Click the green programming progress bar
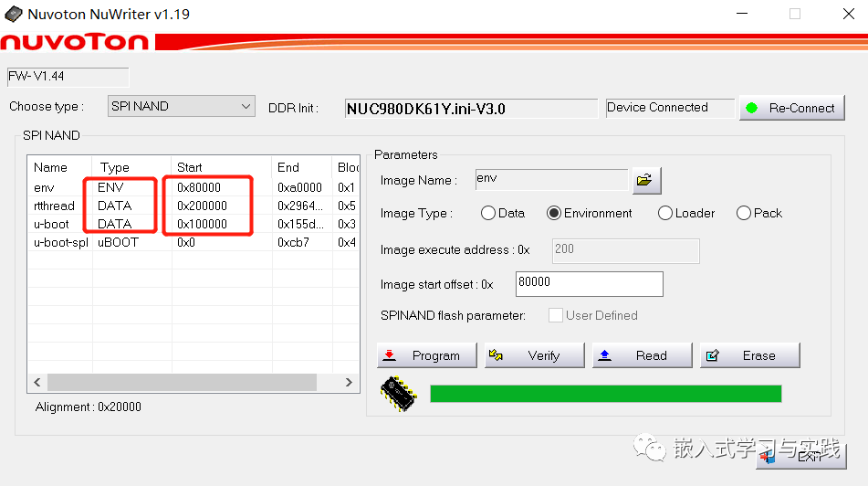 tap(606, 394)
